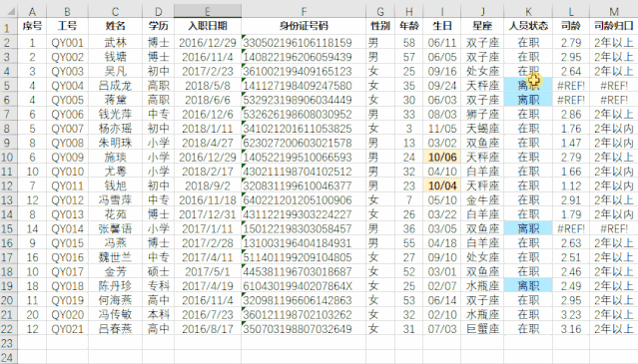Select name cell 施瑛

115,158
